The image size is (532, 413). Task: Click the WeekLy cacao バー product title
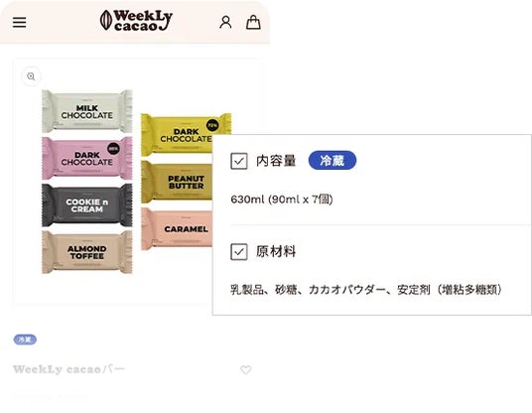click(68, 369)
